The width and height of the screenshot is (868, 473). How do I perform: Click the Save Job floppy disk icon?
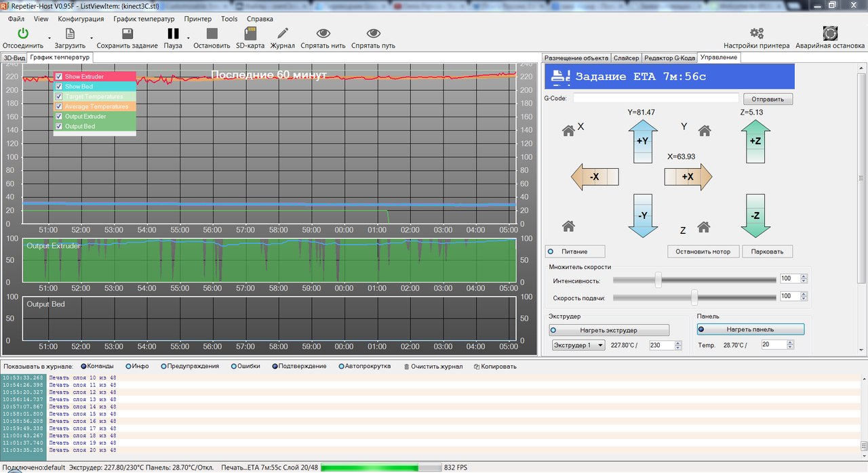[x=127, y=33]
